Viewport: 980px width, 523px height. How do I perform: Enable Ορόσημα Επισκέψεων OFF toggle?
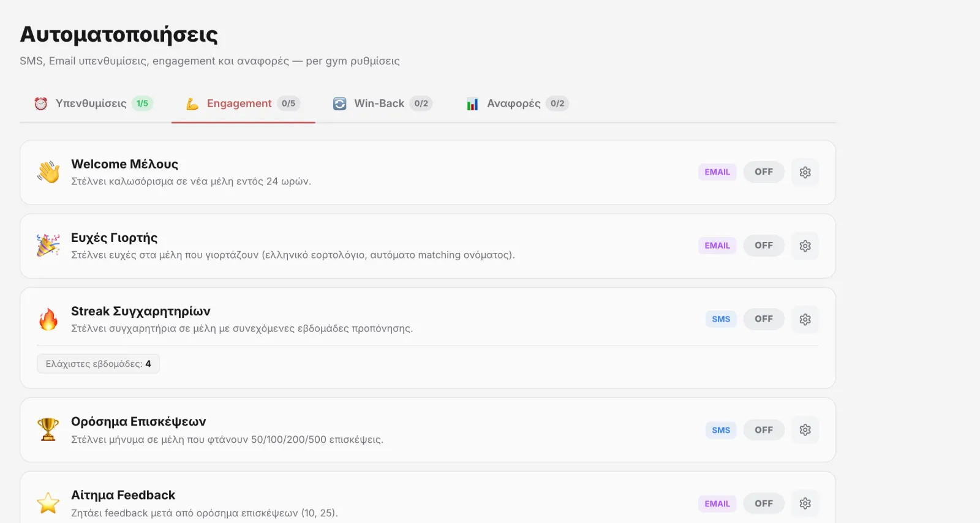coord(764,430)
